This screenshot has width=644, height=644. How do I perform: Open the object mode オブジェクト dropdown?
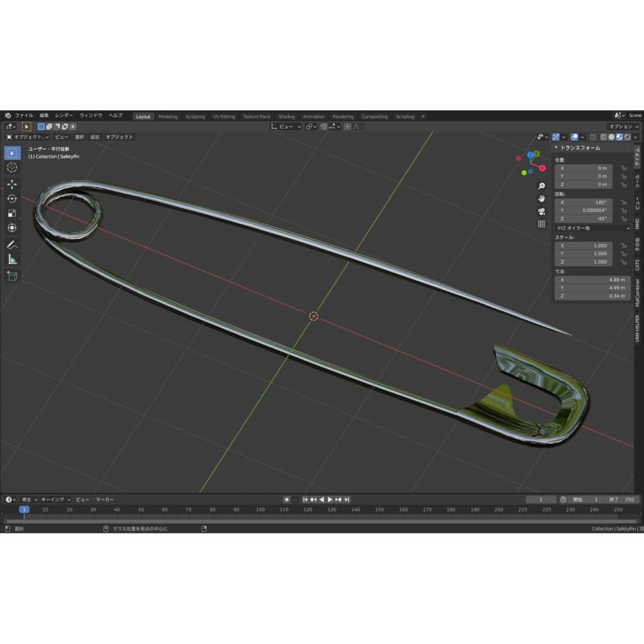(x=28, y=137)
